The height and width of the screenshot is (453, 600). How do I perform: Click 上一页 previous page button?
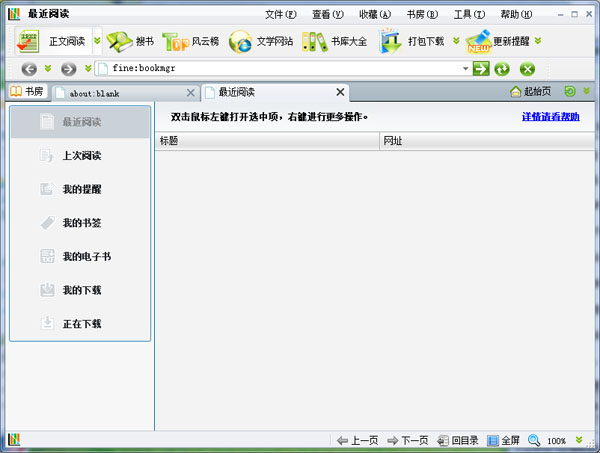point(357,441)
